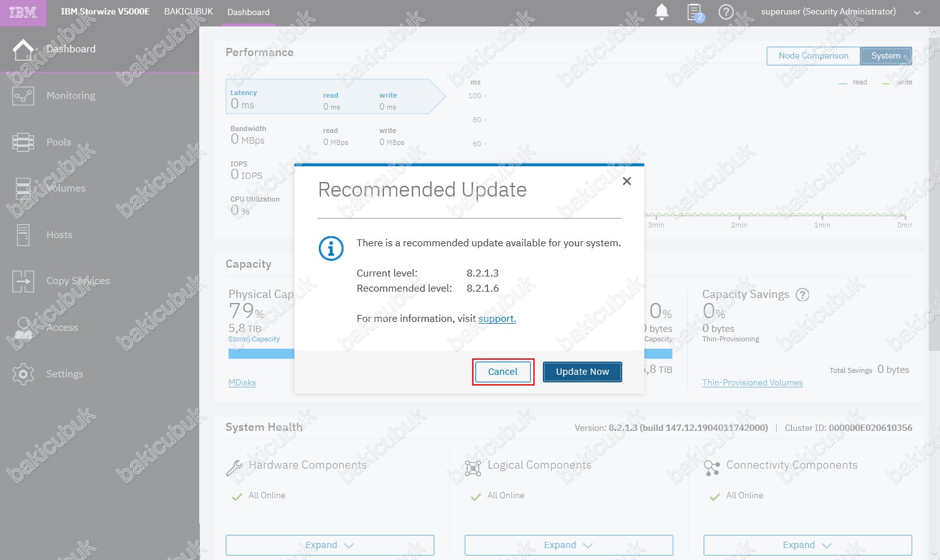Click the Logical All Online checkmark
940x560 pixels.
point(476,496)
